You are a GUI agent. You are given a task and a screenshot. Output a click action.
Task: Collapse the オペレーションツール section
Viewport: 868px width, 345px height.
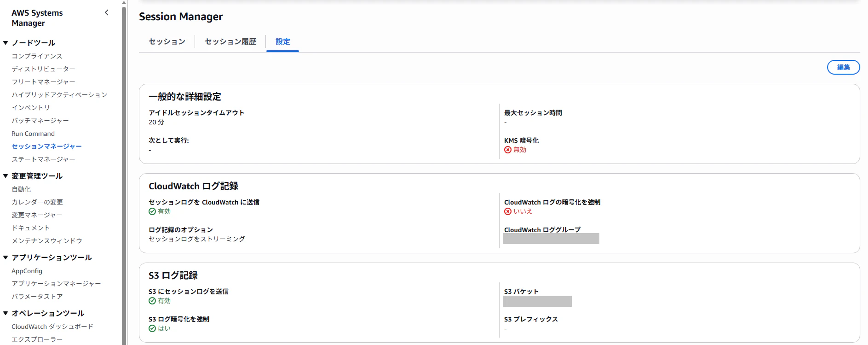(x=6, y=313)
